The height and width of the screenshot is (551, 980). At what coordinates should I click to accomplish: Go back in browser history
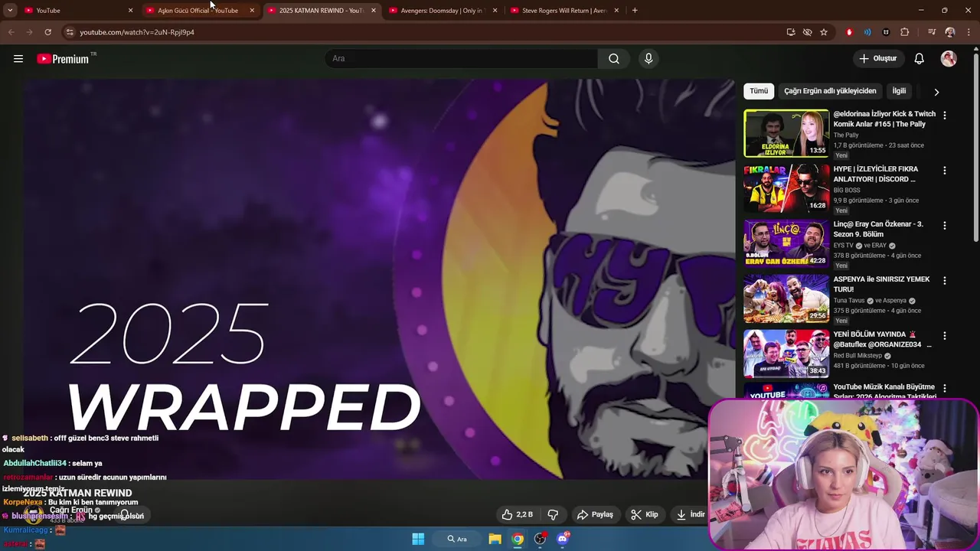coord(11,32)
